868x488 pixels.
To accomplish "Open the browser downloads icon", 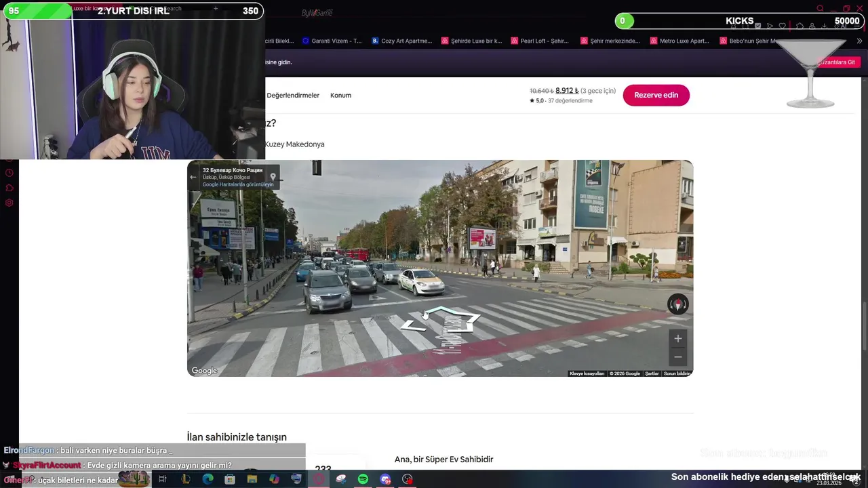I will tap(825, 26).
